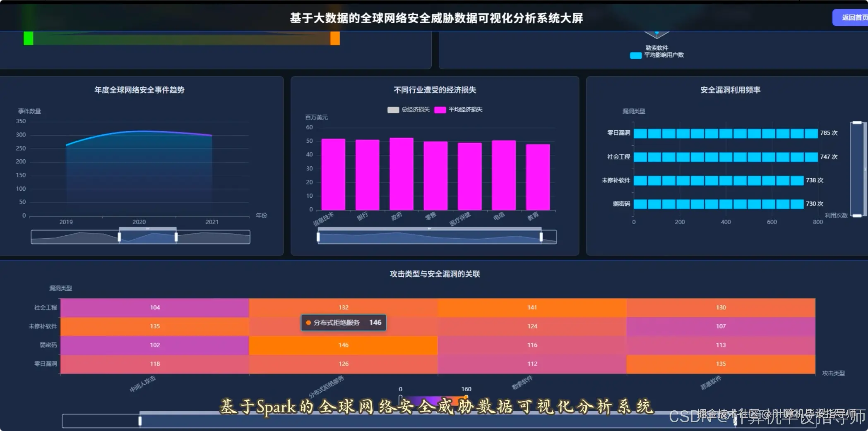Click the 安全漏洞利用频率 title
The width and height of the screenshot is (868, 431).
click(731, 90)
